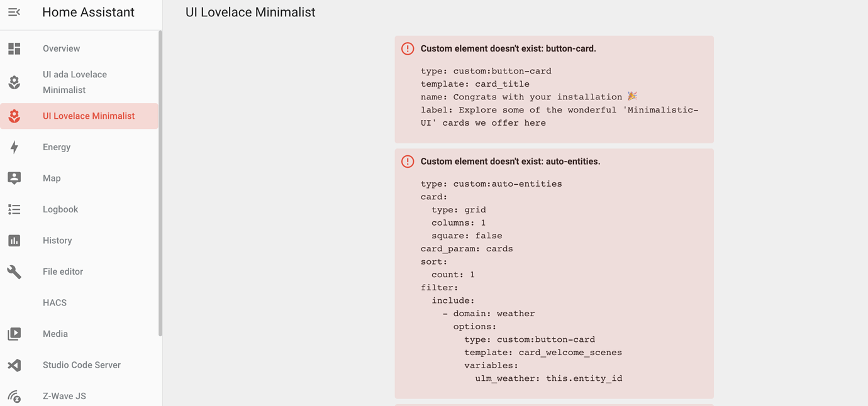Click the auto-entities error warning icon

click(408, 162)
